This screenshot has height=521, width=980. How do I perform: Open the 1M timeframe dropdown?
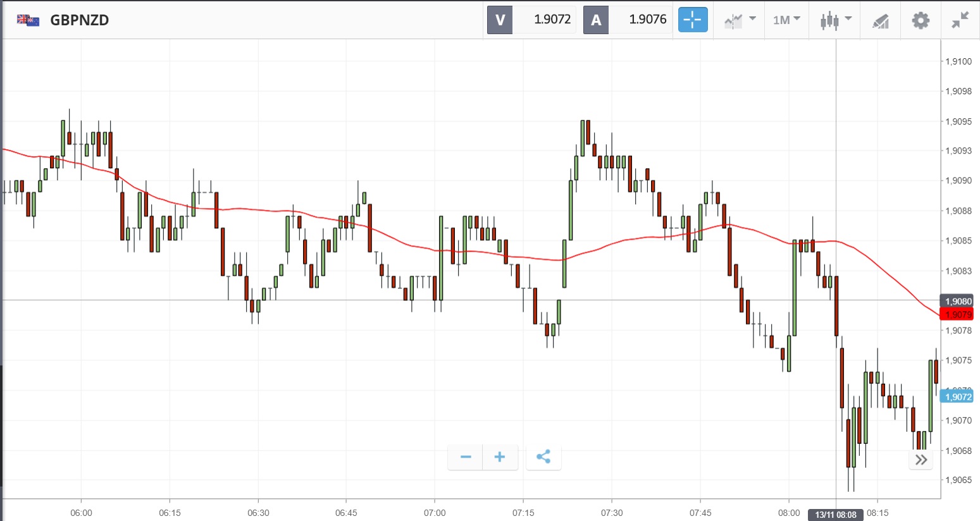[786, 20]
